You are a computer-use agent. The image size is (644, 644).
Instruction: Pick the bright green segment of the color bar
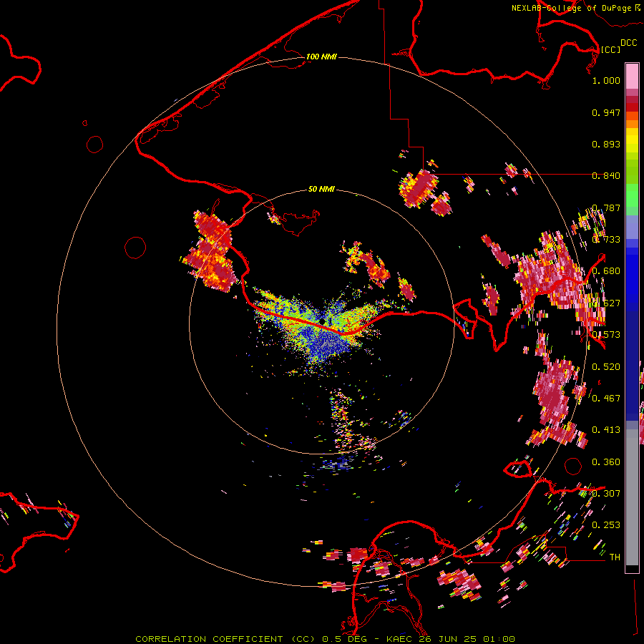632,195
